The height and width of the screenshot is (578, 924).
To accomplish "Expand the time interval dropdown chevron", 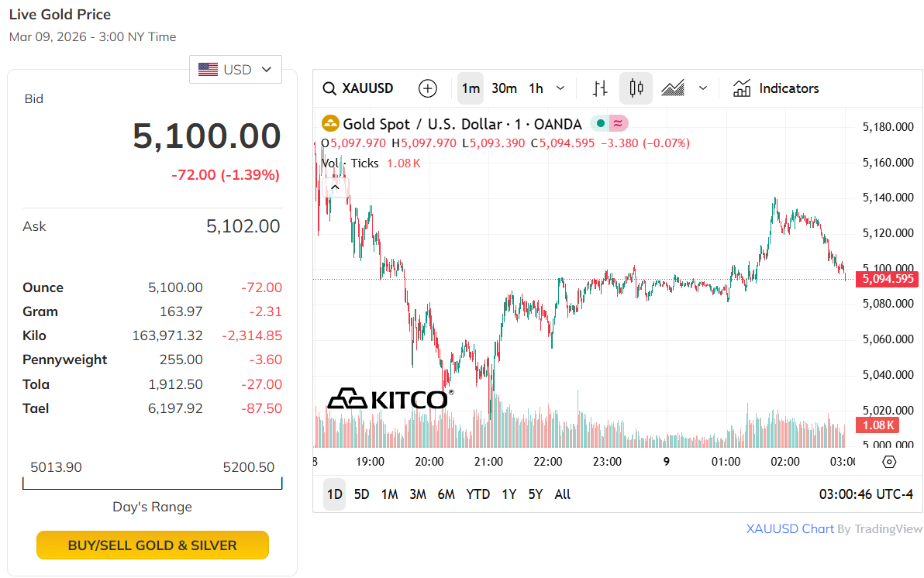I will (560, 88).
